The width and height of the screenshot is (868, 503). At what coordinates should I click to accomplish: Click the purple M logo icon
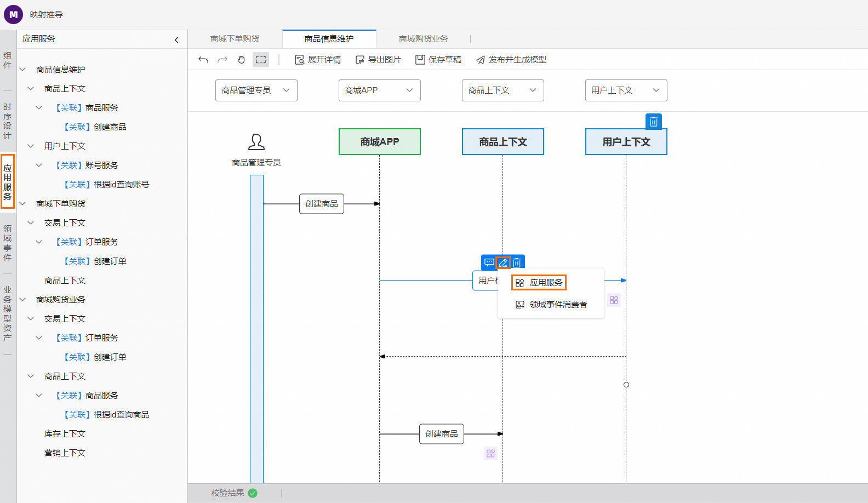tap(14, 15)
